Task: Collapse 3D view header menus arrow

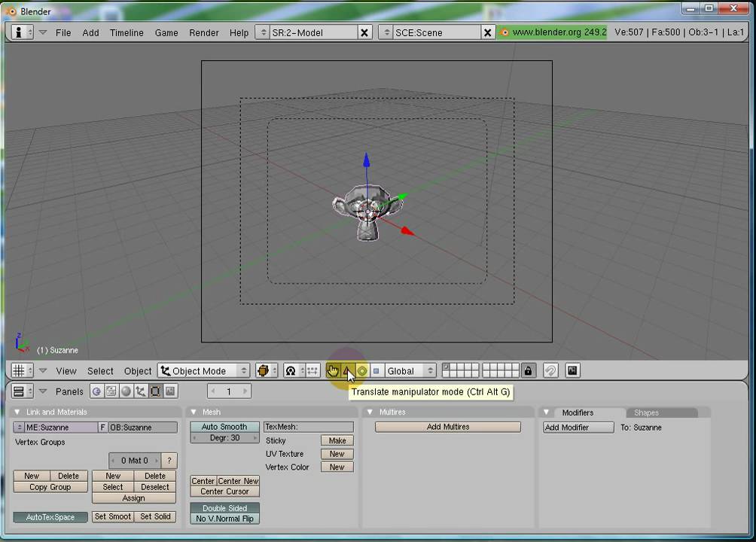Action: click(43, 371)
